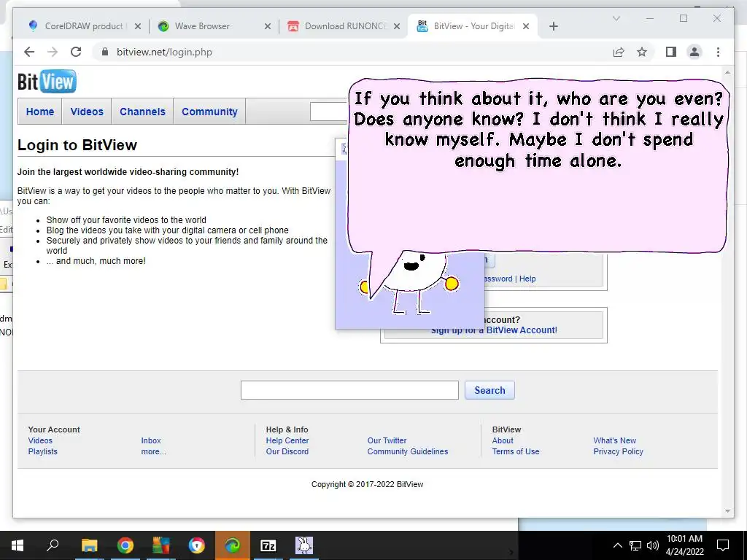View site info via the padlock icon
Viewport: 747px width, 560px height.
point(105,52)
